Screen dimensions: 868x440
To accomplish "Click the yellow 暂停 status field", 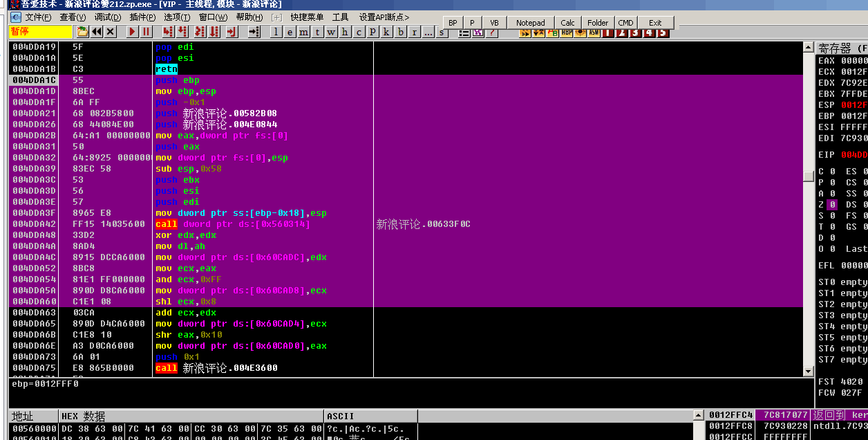I will pyautogui.click(x=41, y=32).
